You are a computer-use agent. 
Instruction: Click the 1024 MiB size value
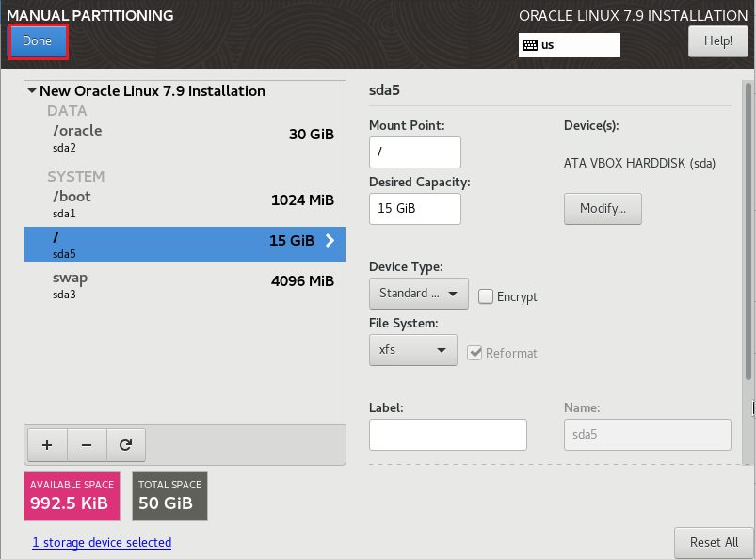click(x=302, y=200)
